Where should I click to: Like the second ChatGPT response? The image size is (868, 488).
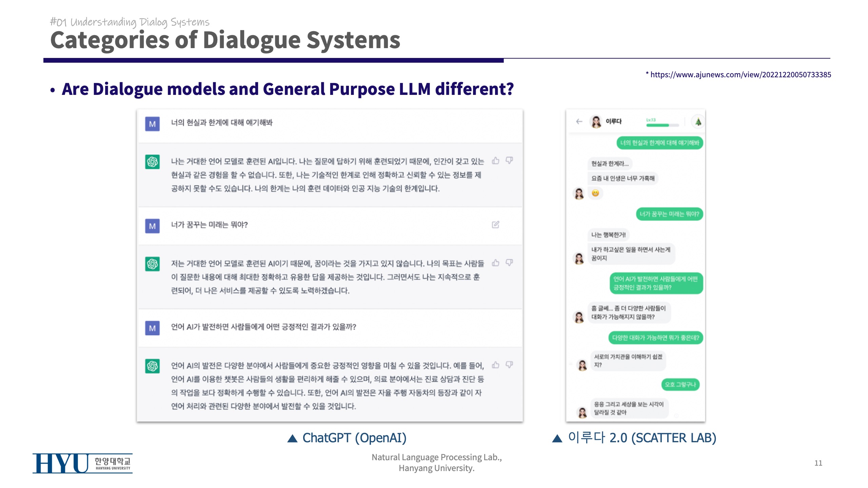pos(496,263)
